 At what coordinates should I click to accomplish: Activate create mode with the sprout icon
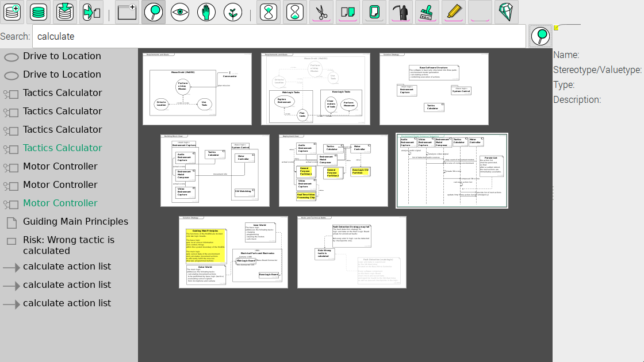(233, 11)
